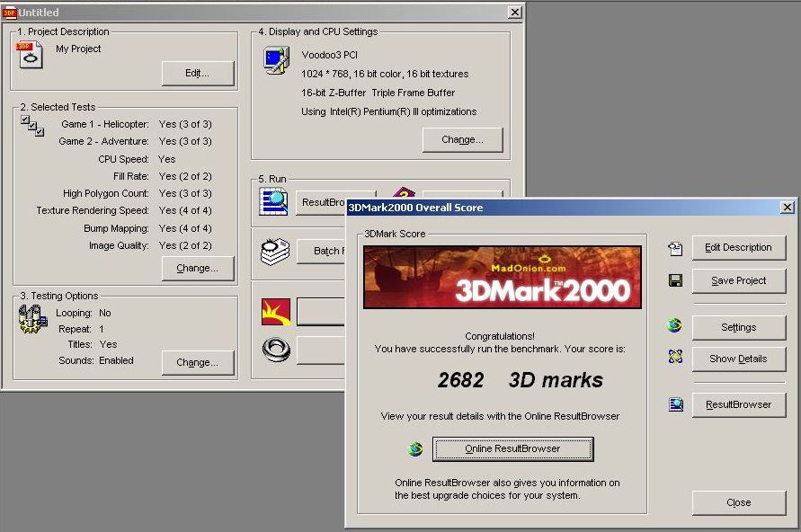Click 'Using Intel(R) Pentium(R) III optimizations' text
Viewport: 801px width, 532px height.
388,111
